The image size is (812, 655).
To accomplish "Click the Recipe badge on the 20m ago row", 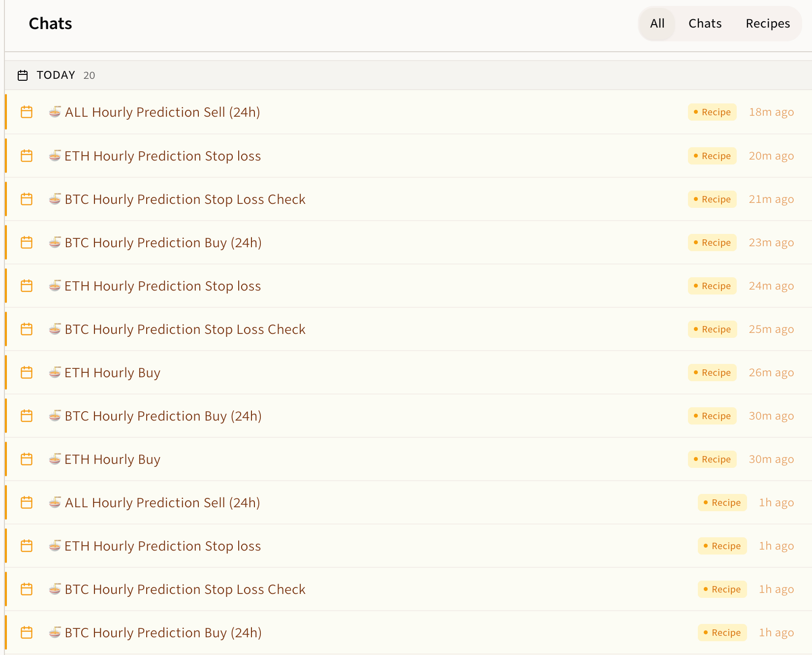I will (712, 156).
